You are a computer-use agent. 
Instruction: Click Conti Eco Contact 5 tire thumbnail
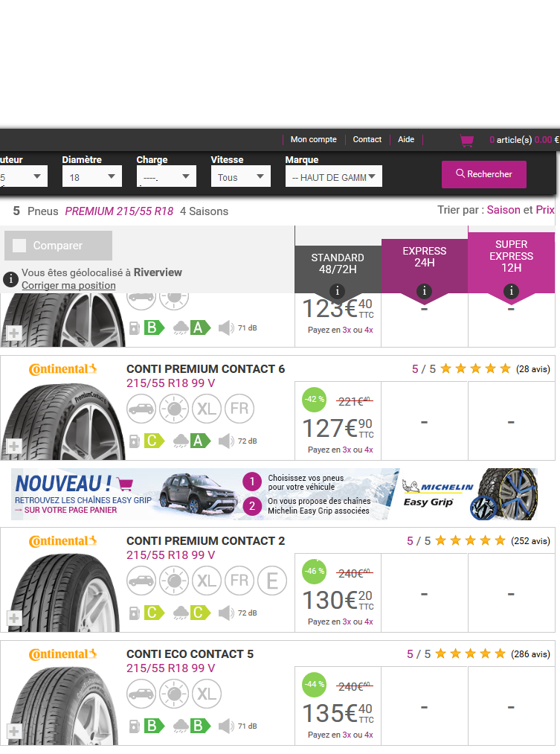pyautogui.click(x=62, y=706)
